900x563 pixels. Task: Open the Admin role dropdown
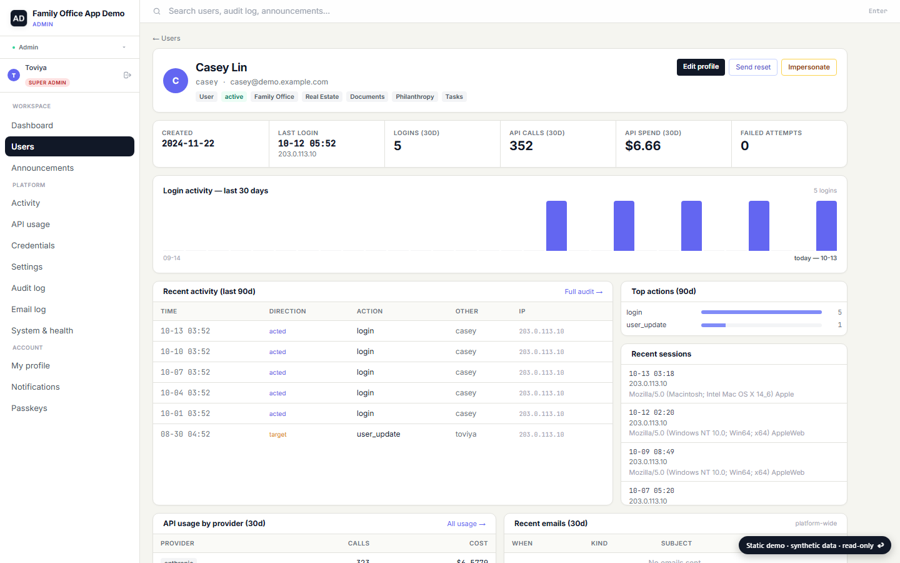click(x=69, y=47)
